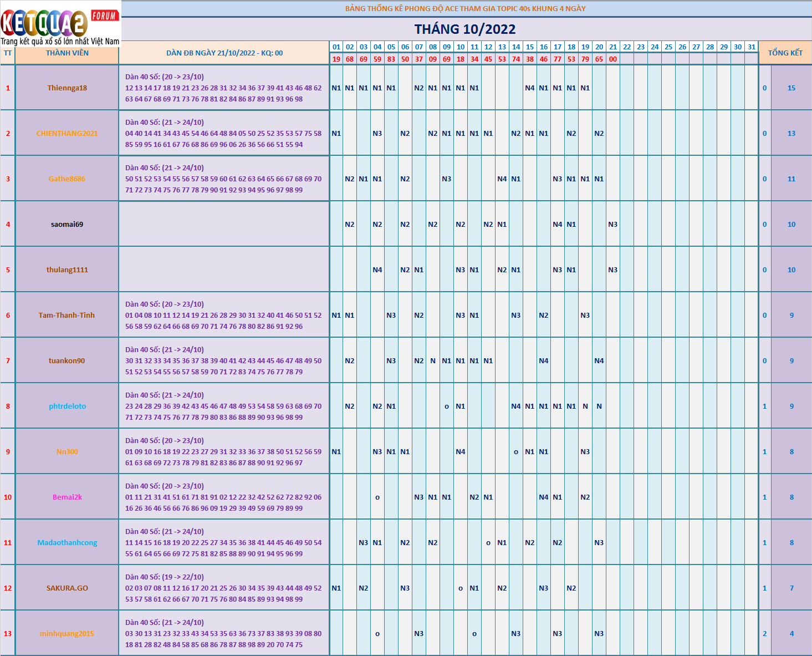Click N4 under day 13 in Gathe8686 row

502,179
